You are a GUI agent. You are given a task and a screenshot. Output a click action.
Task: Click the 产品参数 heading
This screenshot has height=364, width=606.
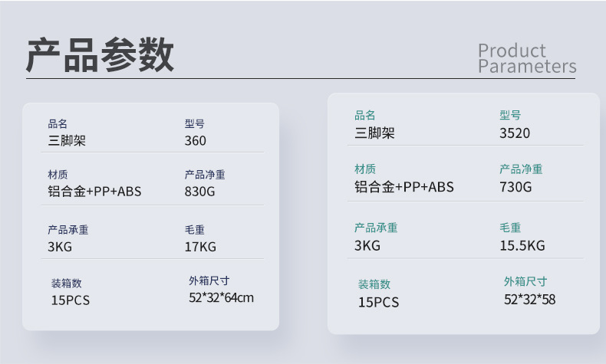click(100, 55)
